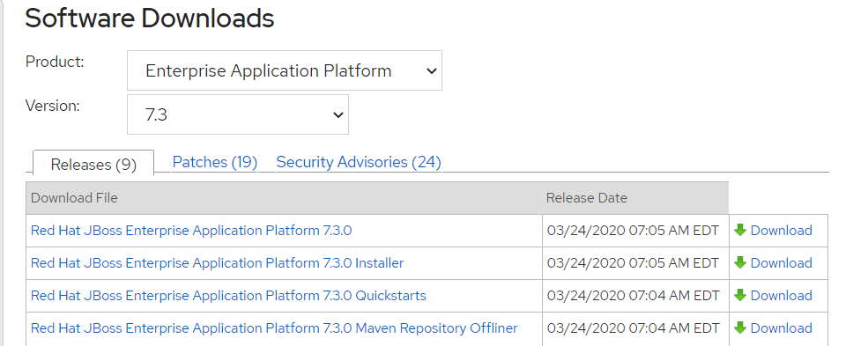Click the Download File column header
This screenshot has height=346, width=868.
284,198
